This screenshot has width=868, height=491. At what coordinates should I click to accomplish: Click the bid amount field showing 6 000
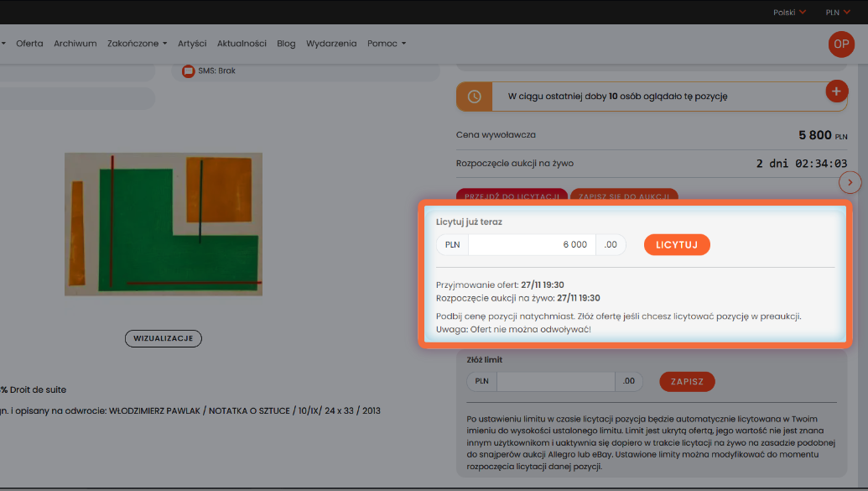pyautogui.click(x=532, y=245)
